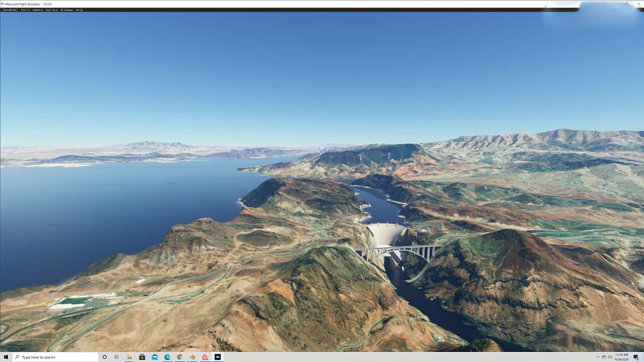
Task: Open the Camera menu
Action: pyautogui.click(x=38, y=10)
